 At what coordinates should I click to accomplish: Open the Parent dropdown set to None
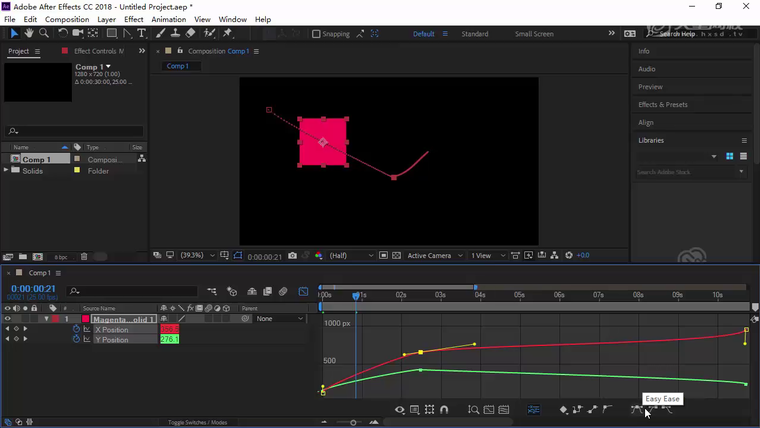pos(279,319)
